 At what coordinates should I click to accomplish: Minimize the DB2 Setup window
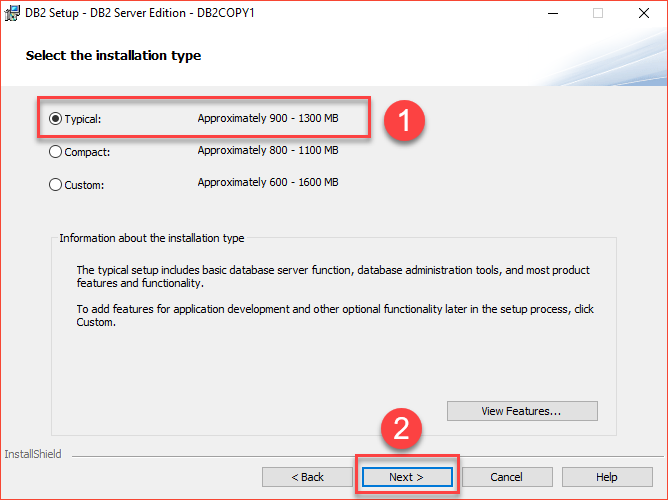tap(553, 13)
